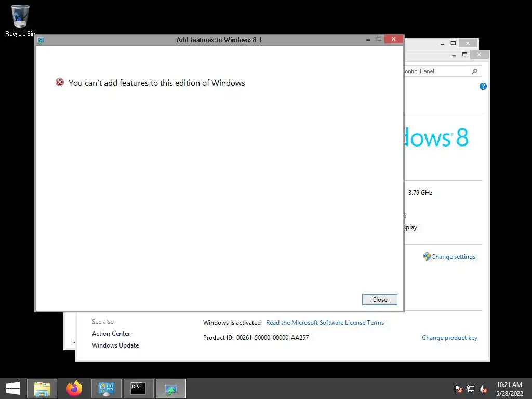Minimize the System Control Panel window

click(x=454, y=55)
